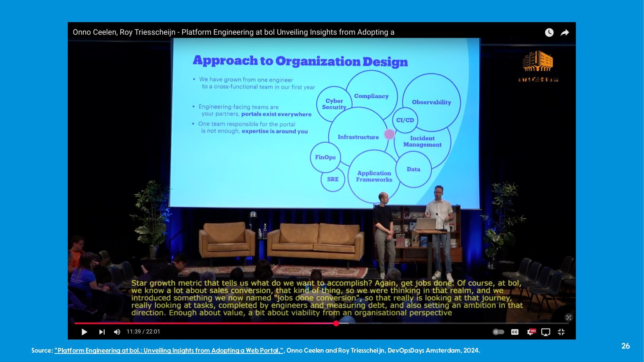Click the 11:39 / 22:01 time display
The height and width of the screenshot is (362, 644).
143,332
